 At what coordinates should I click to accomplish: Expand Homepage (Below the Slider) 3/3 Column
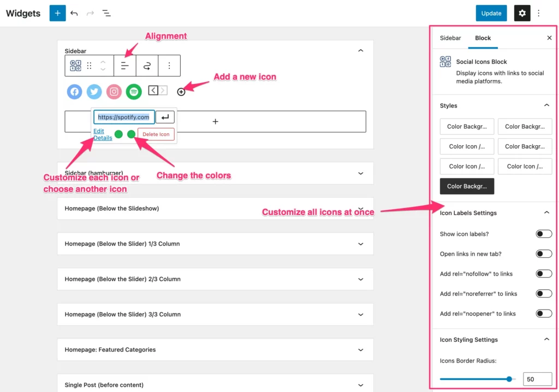360,314
